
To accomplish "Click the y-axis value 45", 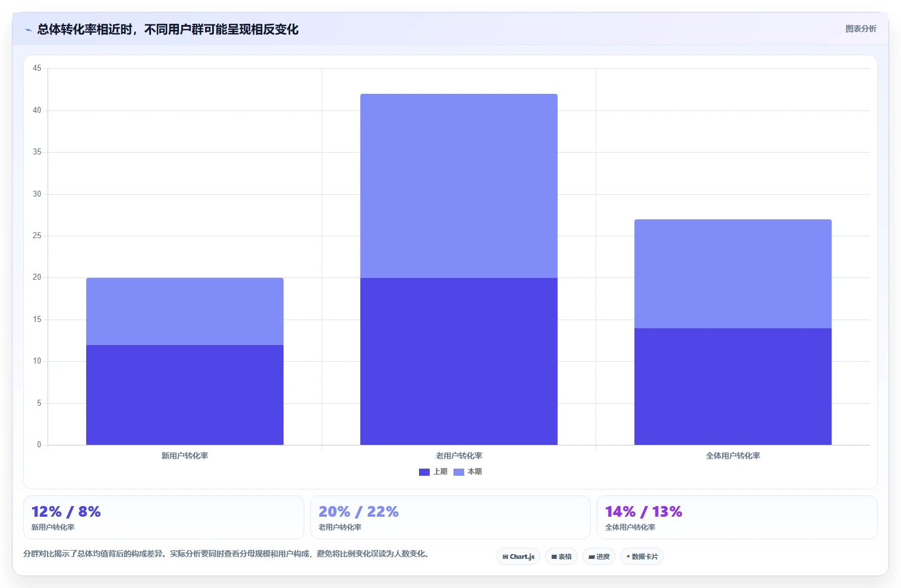I will pos(37,68).
